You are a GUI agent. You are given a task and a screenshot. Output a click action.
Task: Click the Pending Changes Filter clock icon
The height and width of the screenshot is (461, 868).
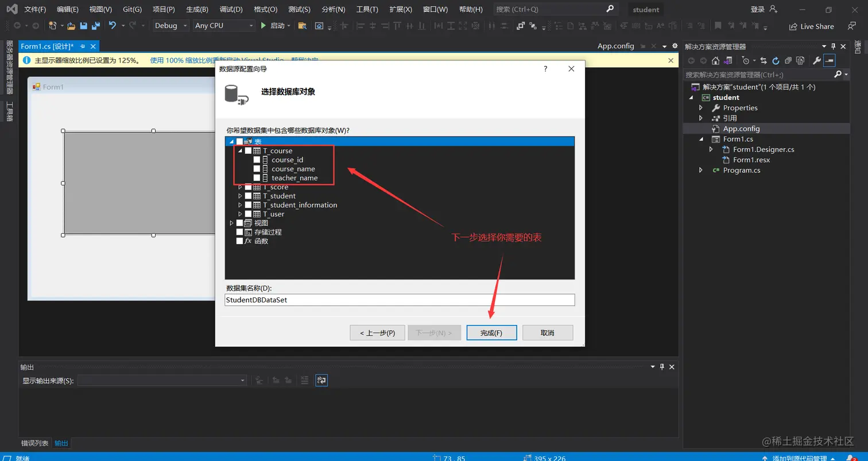click(x=745, y=60)
